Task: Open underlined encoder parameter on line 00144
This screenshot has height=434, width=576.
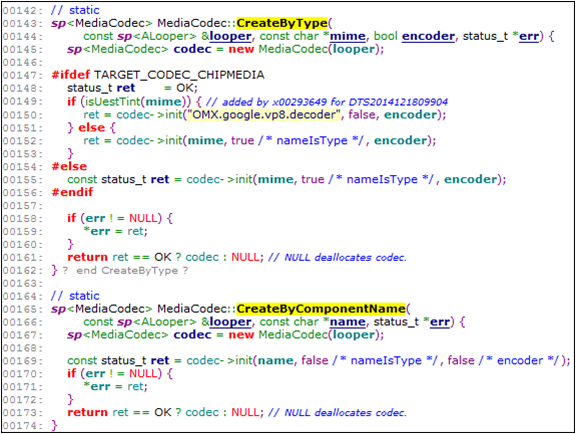Action: tap(428, 36)
